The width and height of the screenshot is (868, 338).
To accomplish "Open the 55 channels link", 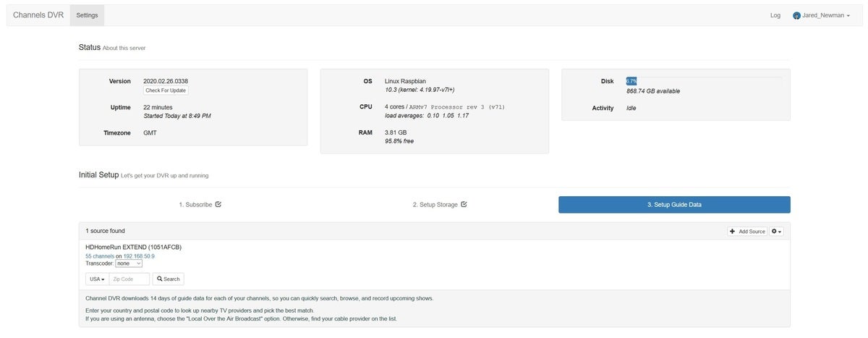I will coord(100,256).
